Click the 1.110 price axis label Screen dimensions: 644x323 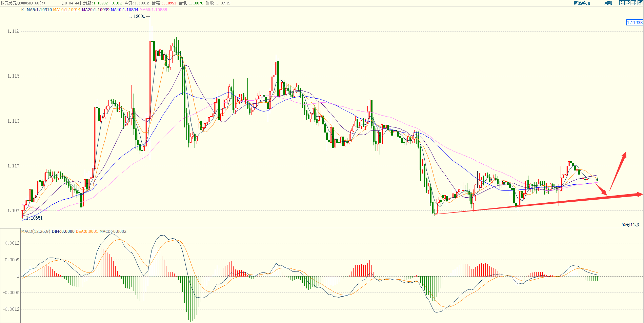click(x=13, y=166)
